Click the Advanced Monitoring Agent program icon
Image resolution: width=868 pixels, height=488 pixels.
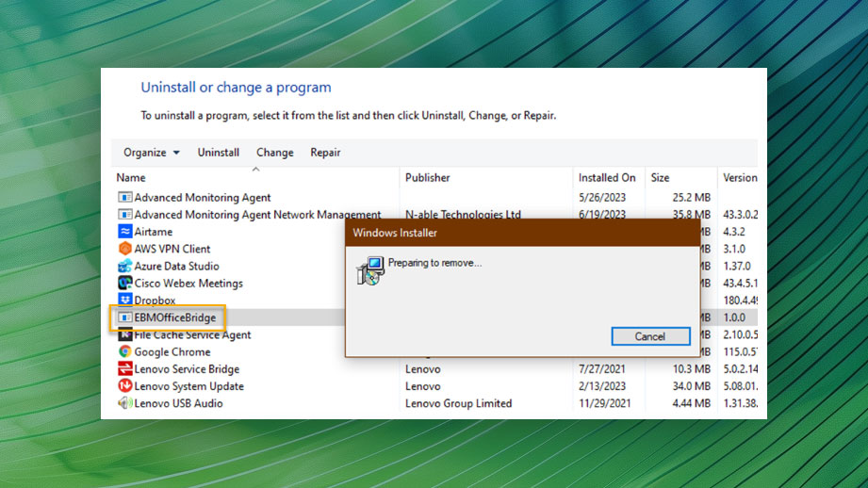pos(125,198)
